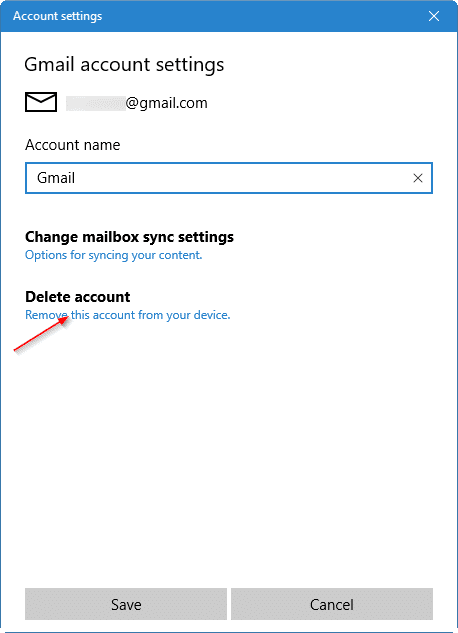This screenshot has width=458, height=633.
Task: Click the Change mailbox sync settings heading
Action: [x=129, y=237]
